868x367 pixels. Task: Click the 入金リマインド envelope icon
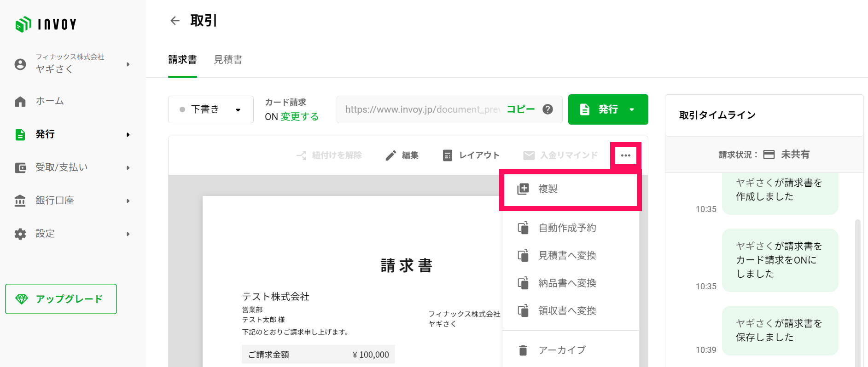click(529, 155)
